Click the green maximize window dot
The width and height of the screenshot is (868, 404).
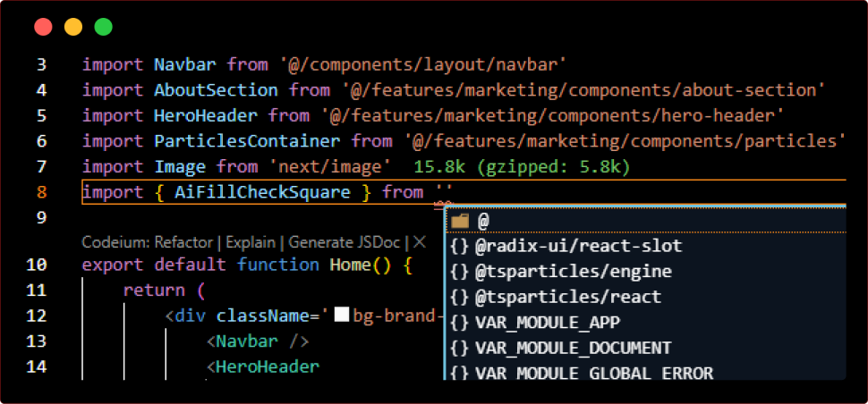point(104,27)
